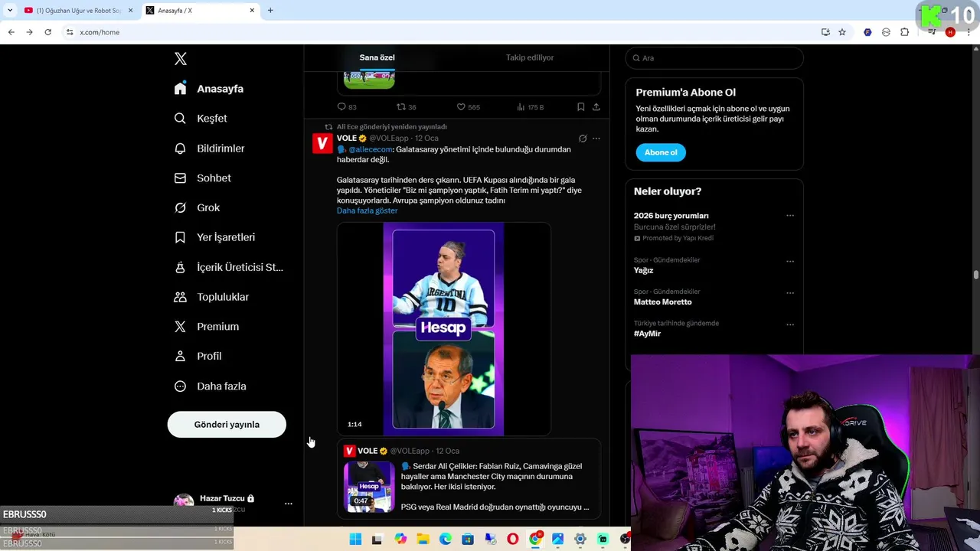Go to Anasayfa in the sidebar

click(x=209, y=89)
